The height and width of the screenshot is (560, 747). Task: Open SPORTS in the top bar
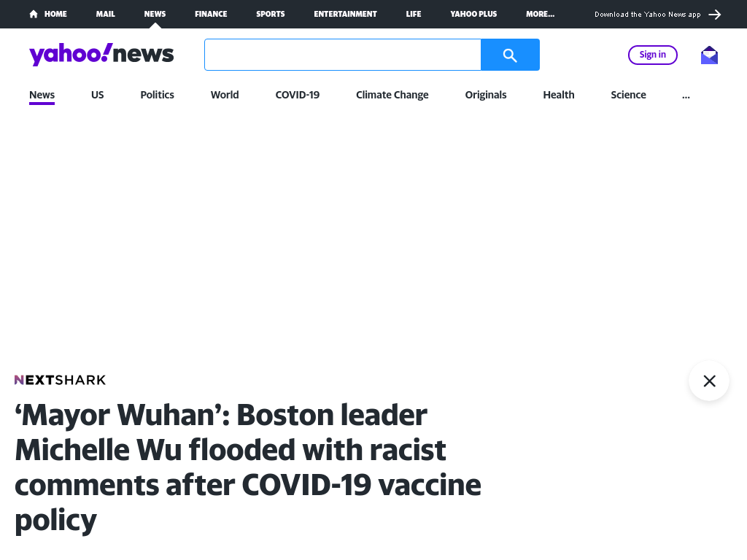click(x=270, y=15)
